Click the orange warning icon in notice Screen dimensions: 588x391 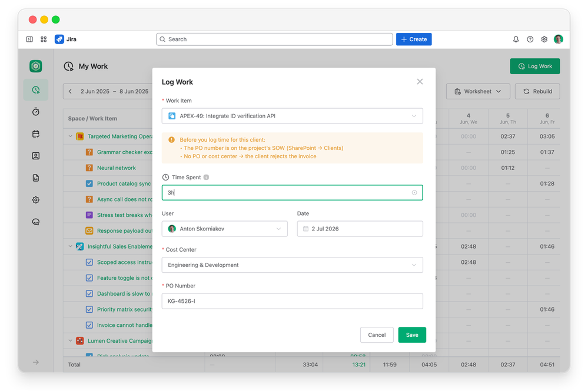(x=171, y=140)
